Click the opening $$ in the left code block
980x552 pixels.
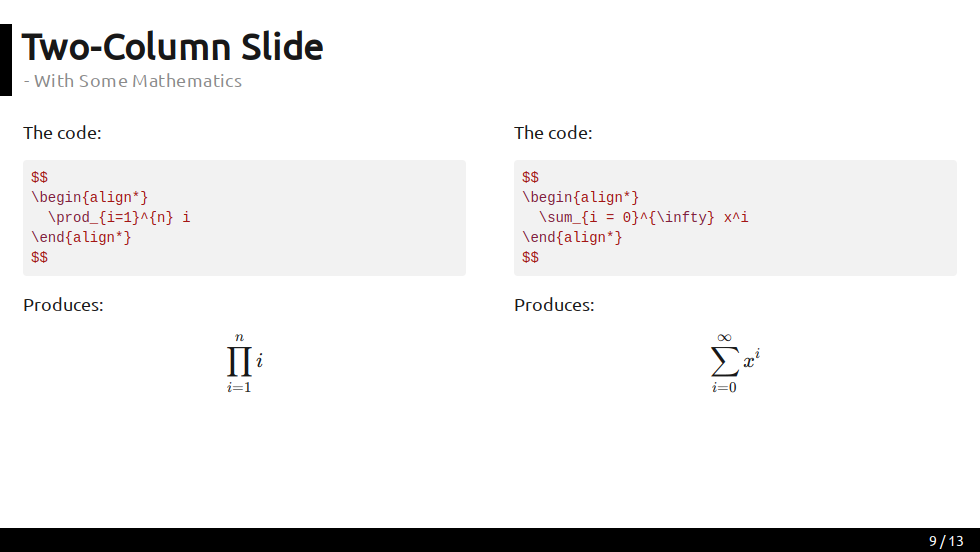tap(39, 178)
